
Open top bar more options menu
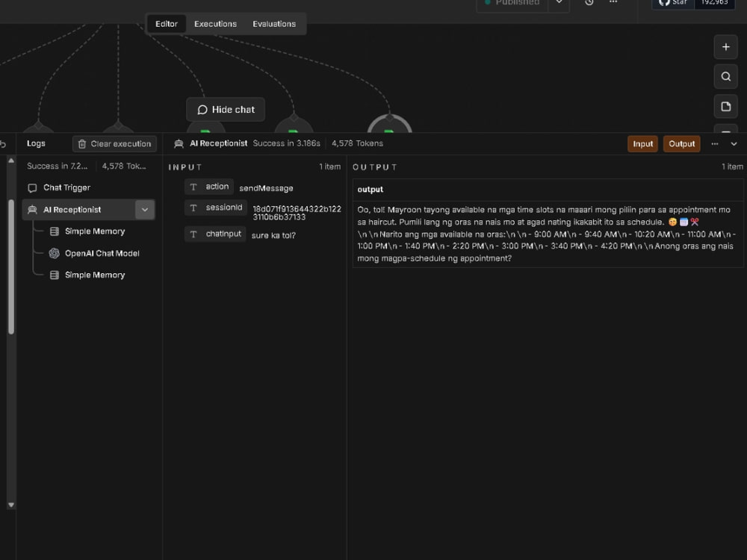613,2
